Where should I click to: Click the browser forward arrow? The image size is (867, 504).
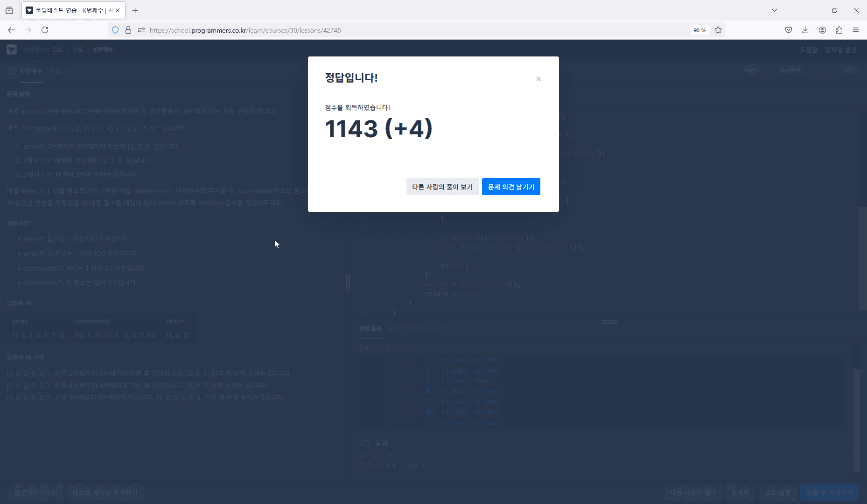point(28,30)
